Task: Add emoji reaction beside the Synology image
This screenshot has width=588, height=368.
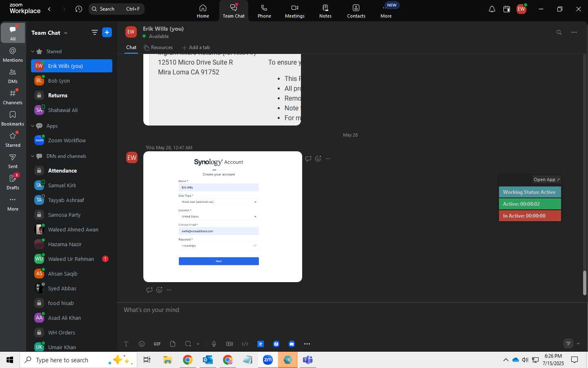Action: [x=318, y=159]
